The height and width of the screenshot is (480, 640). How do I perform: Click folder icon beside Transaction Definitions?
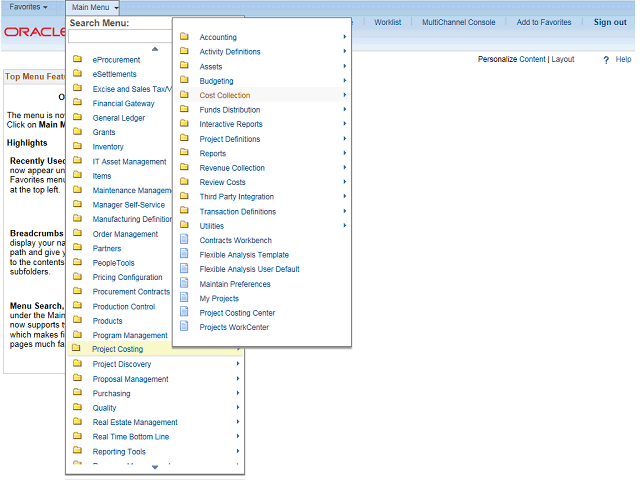184,210
